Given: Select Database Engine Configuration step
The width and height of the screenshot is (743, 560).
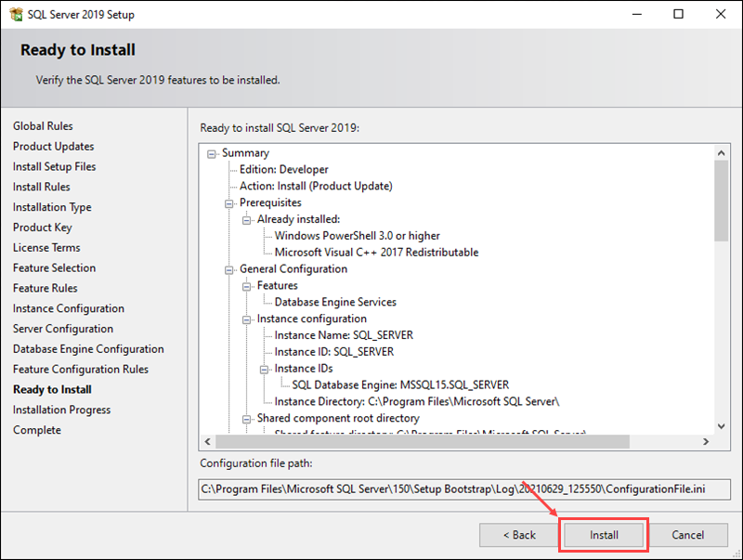Looking at the screenshot, I should [x=88, y=349].
